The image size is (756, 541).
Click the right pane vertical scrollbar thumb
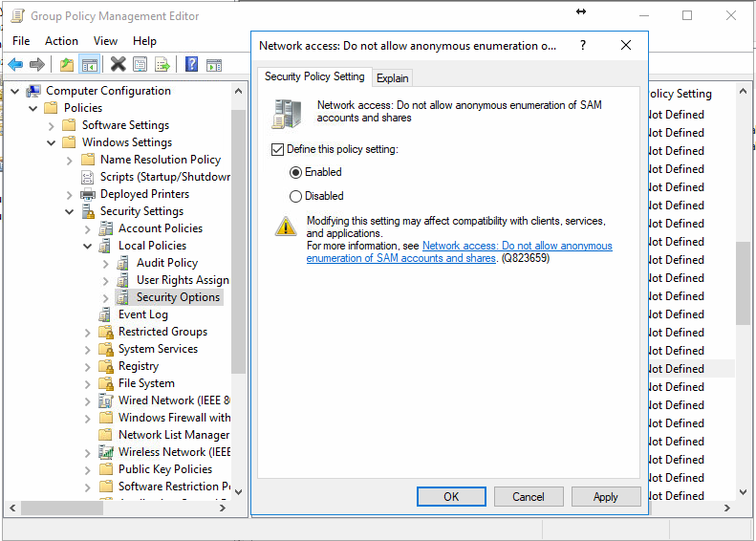[x=743, y=283]
